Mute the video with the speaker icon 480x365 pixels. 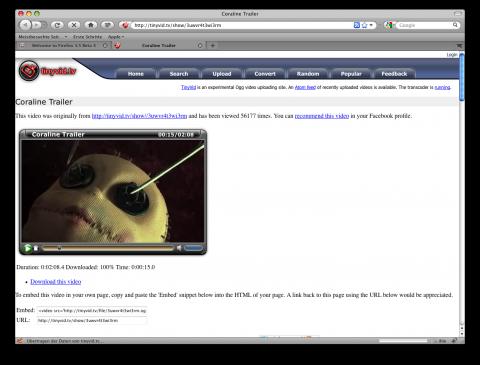tap(179, 248)
